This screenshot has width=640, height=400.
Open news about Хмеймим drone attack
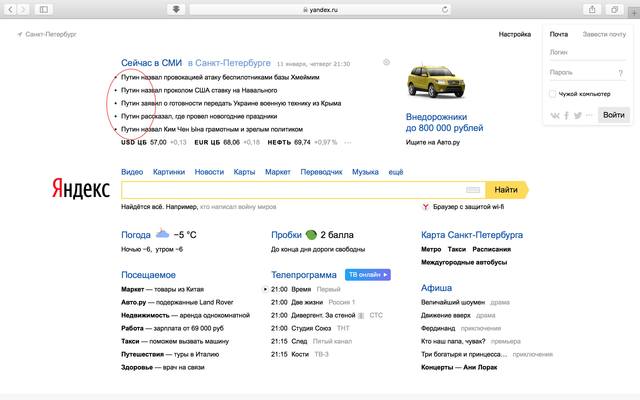point(220,77)
